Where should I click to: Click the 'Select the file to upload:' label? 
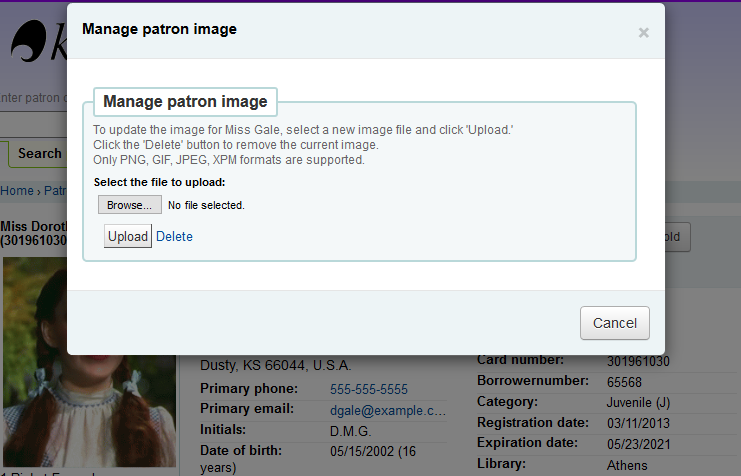159,182
